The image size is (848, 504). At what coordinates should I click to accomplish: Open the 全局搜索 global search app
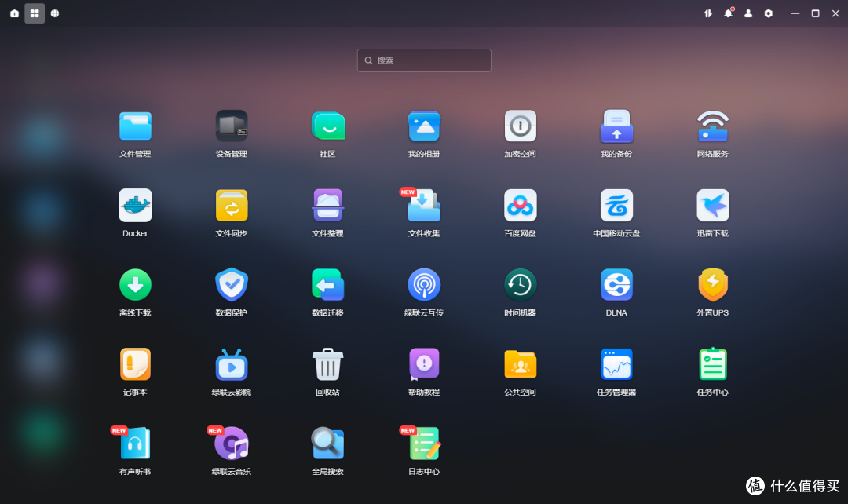click(327, 444)
